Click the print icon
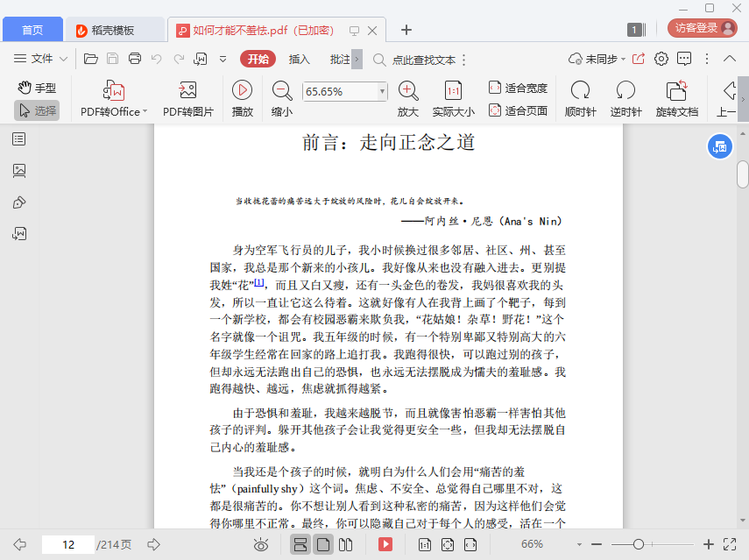This screenshot has height=560, width=749. coord(135,59)
